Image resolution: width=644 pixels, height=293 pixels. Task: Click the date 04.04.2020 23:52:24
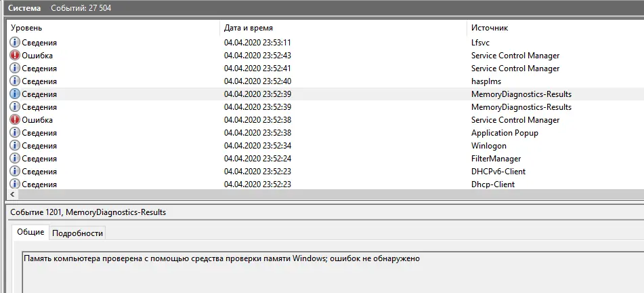coord(257,159)
